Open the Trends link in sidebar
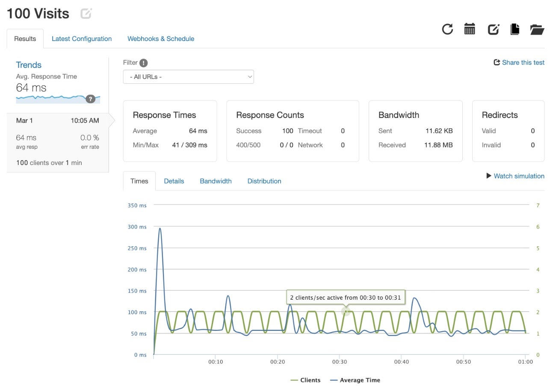The height and width of the screenshot is (392, 556). pos(29,65)
